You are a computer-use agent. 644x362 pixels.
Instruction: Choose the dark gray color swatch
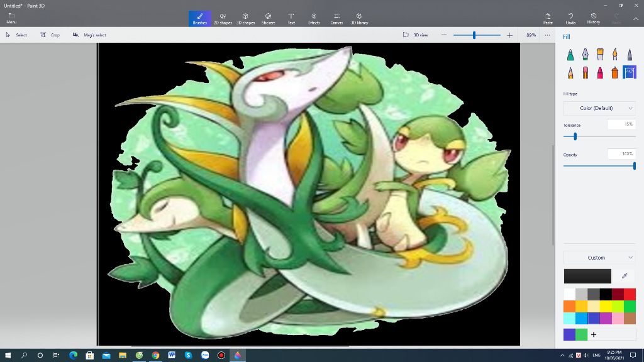coord(594,294)
